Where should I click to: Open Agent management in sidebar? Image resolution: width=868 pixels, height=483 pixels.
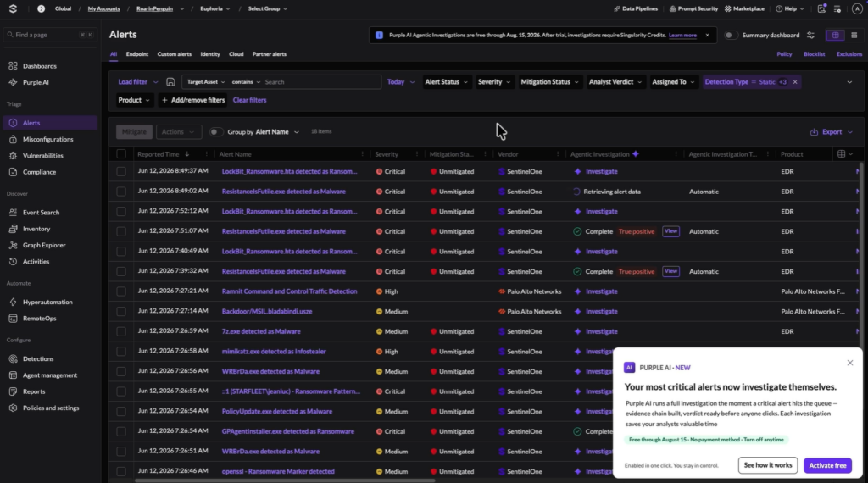click(50, 375)
